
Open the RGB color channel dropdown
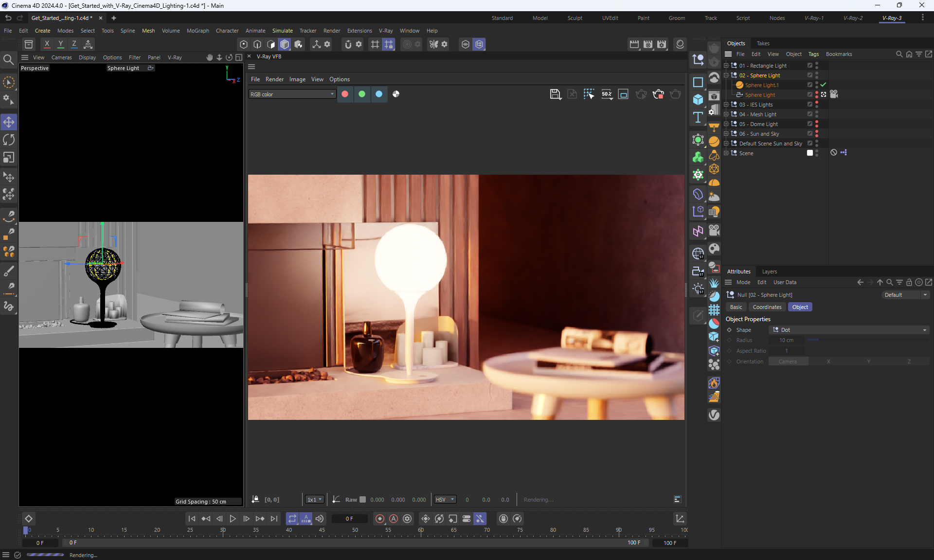[x=292, y=94]
